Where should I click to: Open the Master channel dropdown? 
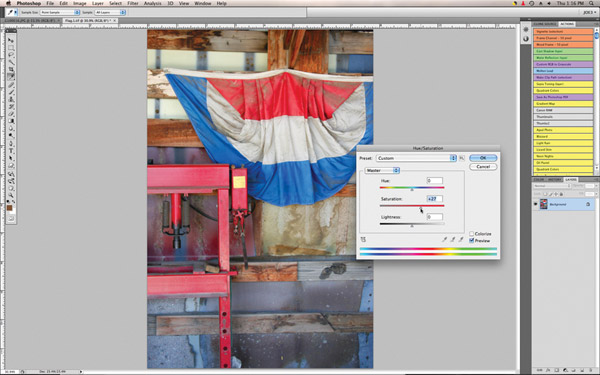(x=382, y=170)
